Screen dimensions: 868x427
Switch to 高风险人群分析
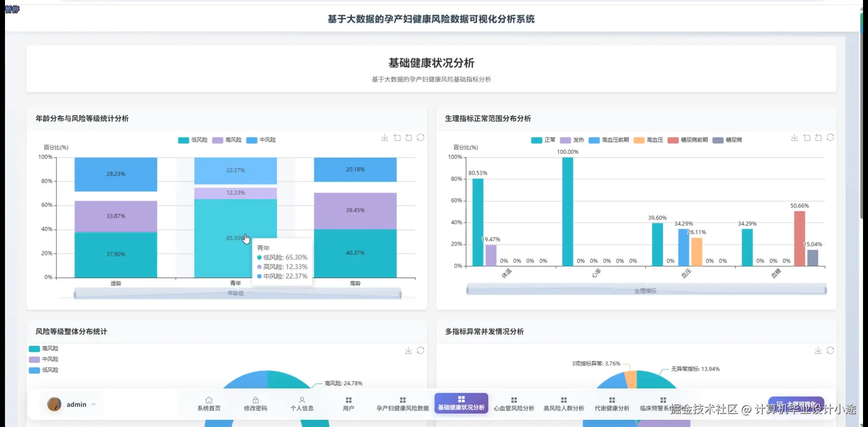[x=564, y=404]
